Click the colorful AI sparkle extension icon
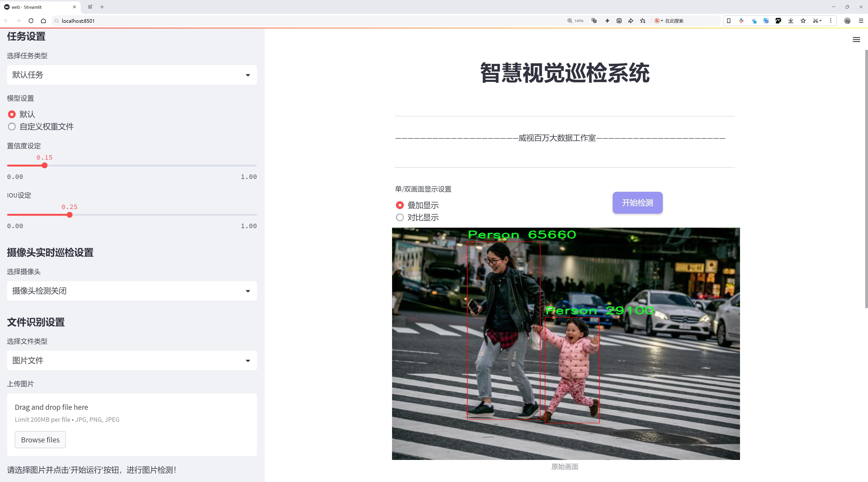The width and height of the screenshot is (868, 482). (x=741, y=21)
